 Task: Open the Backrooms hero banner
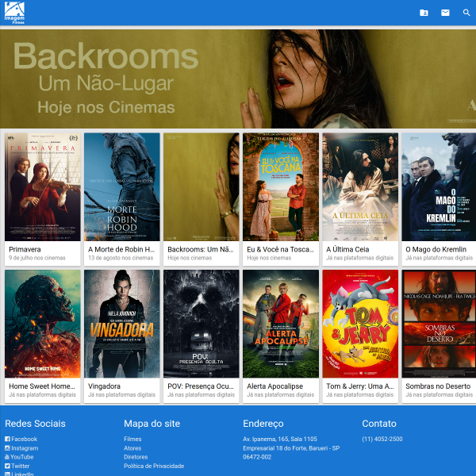click(x=238, y=79)
